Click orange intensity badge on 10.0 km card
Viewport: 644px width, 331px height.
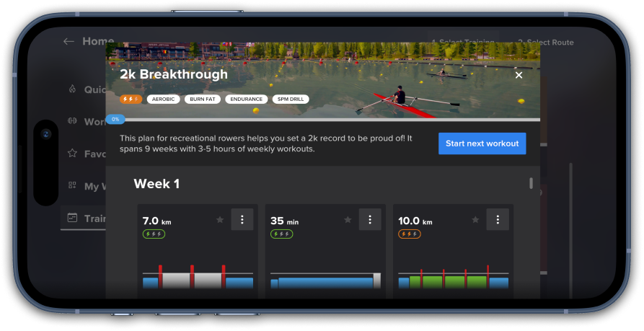click(x=410, y=234)
